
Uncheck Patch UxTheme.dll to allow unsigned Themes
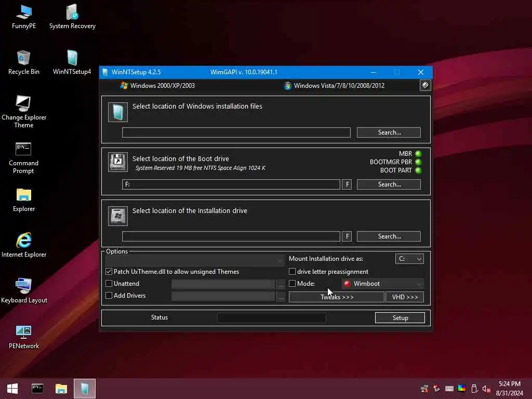[109, 271]
